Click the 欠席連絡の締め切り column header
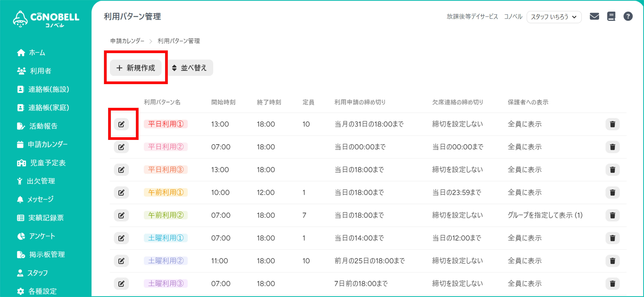 coord(458,102)
